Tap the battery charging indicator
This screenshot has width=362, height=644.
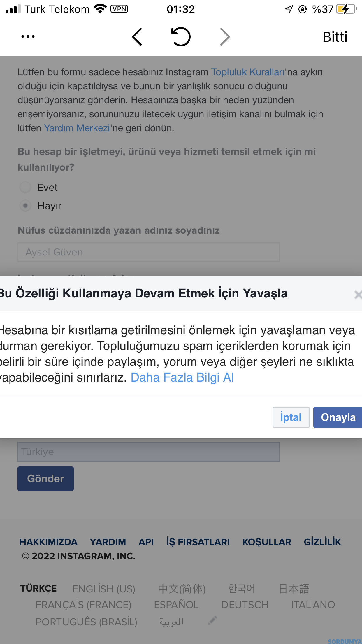[346, 9]
